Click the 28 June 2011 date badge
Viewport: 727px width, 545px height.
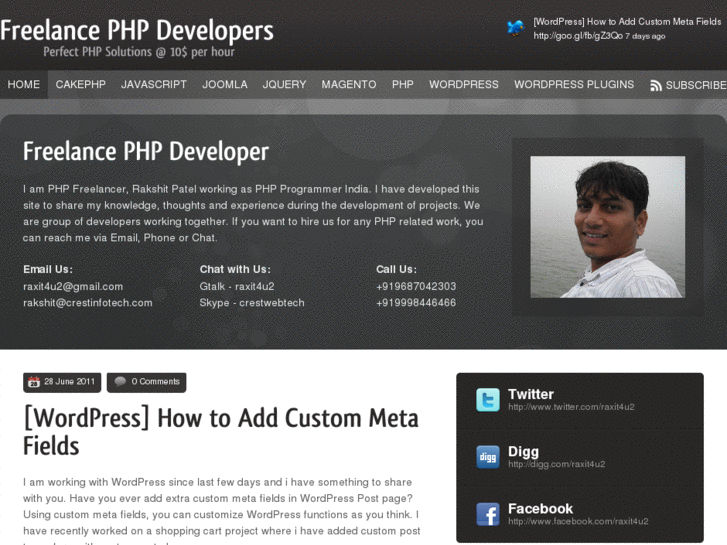(x=62, y=382)
